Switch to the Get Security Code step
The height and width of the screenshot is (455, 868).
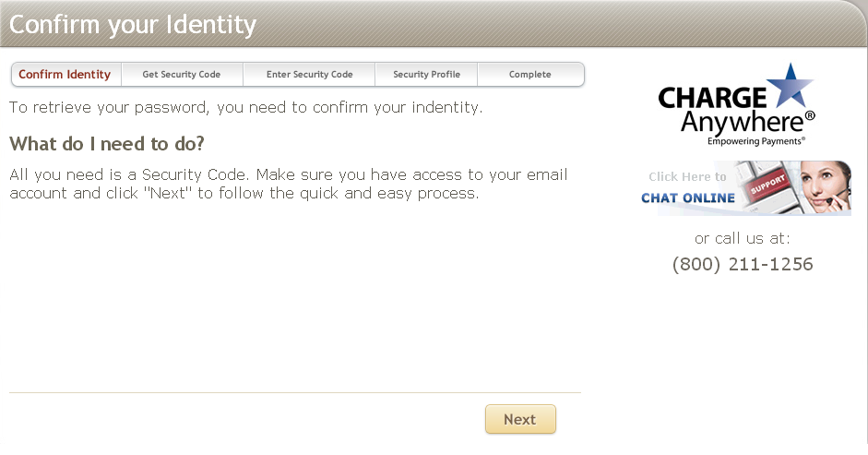point(182,75)
